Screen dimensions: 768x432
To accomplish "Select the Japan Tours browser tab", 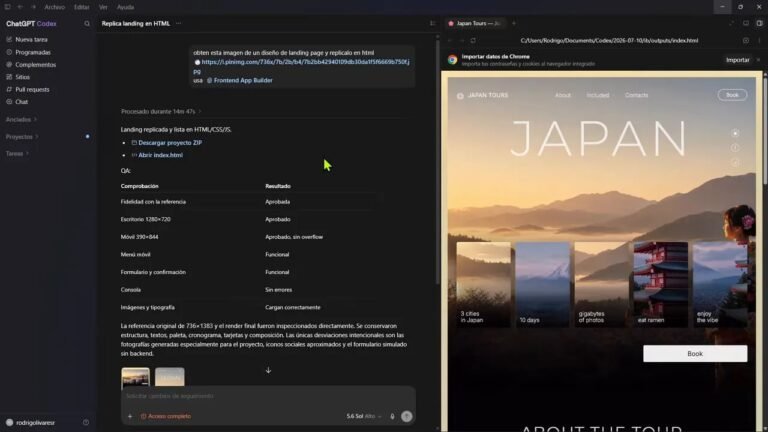I will (476, 23).
